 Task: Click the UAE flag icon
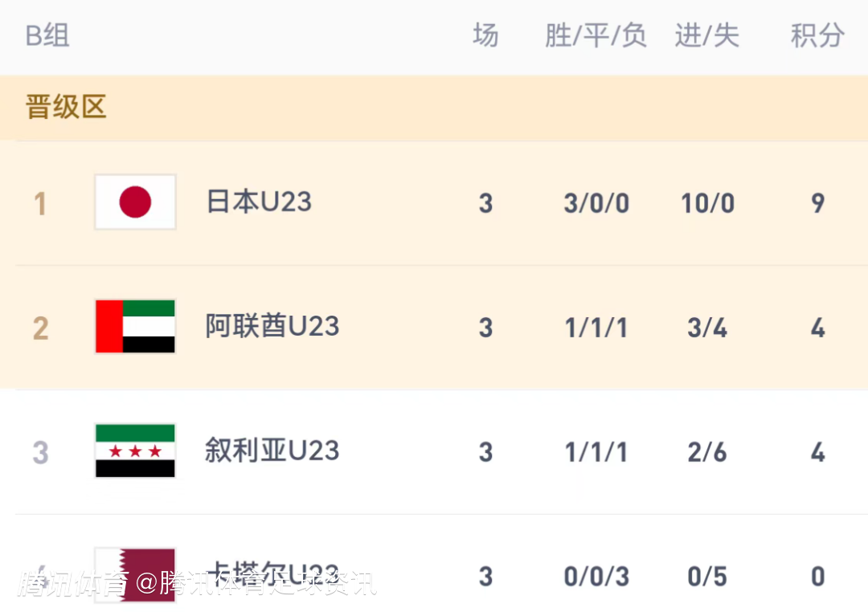(x=135, y=327)
